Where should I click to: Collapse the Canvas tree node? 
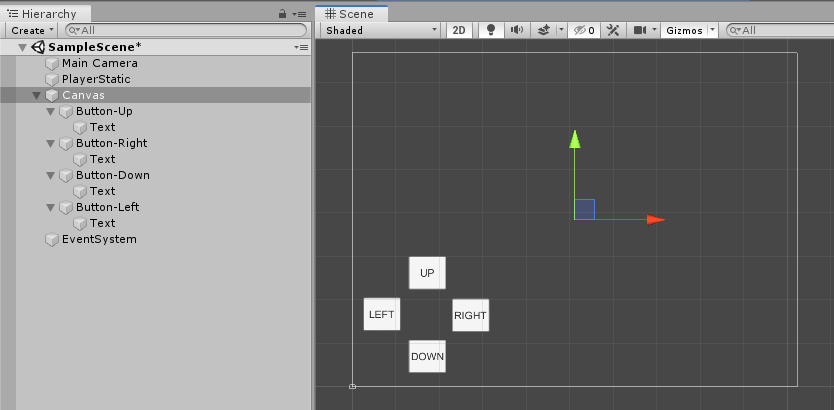[x=37, y=95]
